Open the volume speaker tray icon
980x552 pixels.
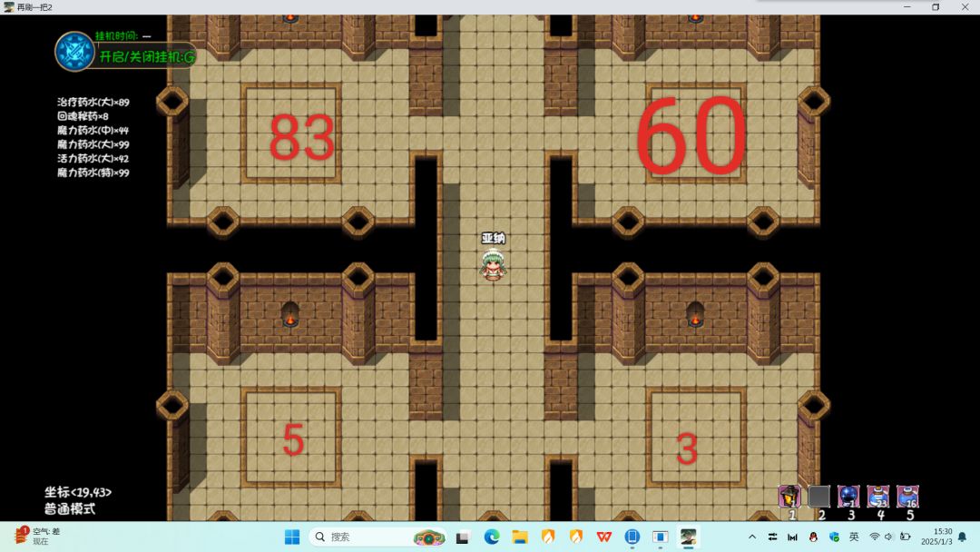tap(888, 537)
